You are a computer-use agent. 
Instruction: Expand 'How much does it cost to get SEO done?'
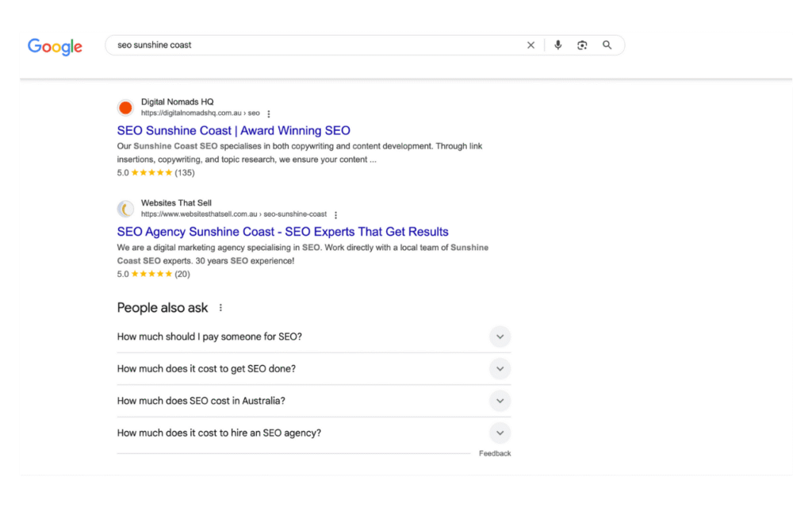[314, 369]
